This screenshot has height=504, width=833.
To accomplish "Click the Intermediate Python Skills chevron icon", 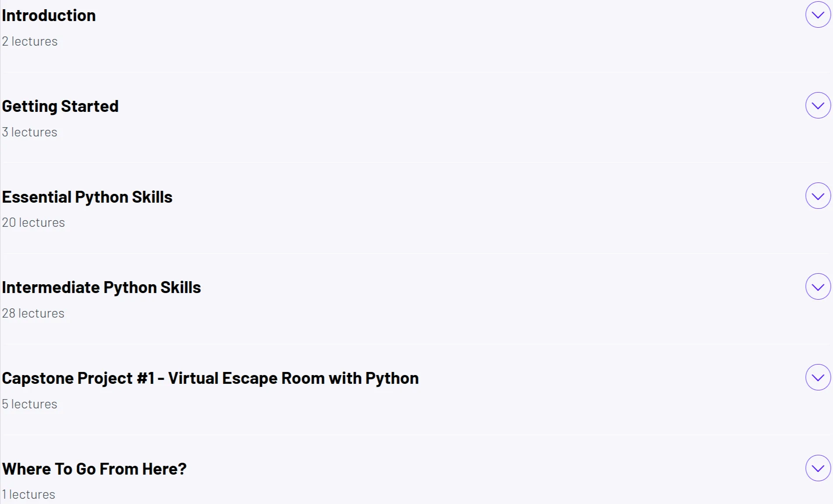I will coord(818,287).
